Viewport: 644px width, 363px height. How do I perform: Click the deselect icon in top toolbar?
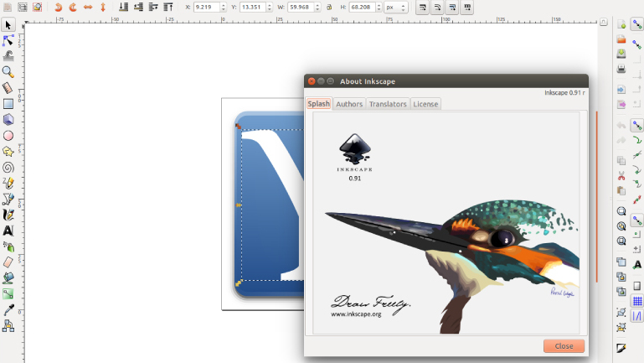(x=38, y=7)
